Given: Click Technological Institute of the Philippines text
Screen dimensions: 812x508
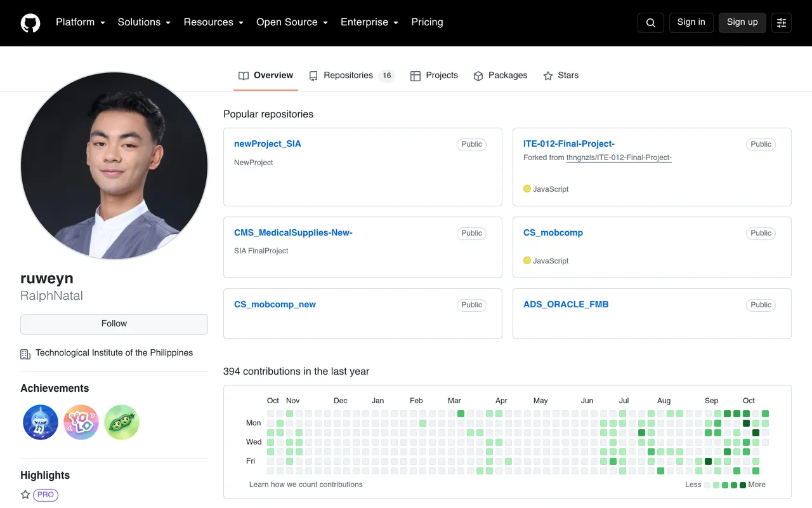Looking at the screenshot, I should pos(114,353).
